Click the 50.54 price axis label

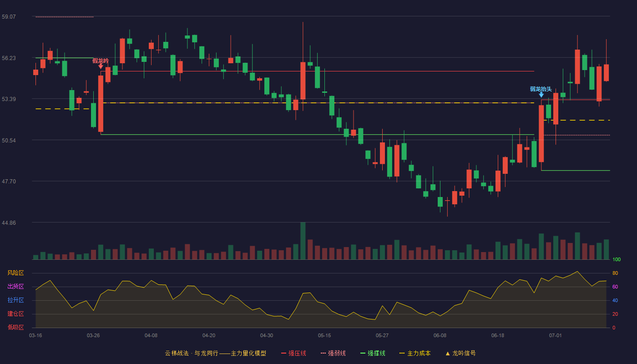click(9, 141)
